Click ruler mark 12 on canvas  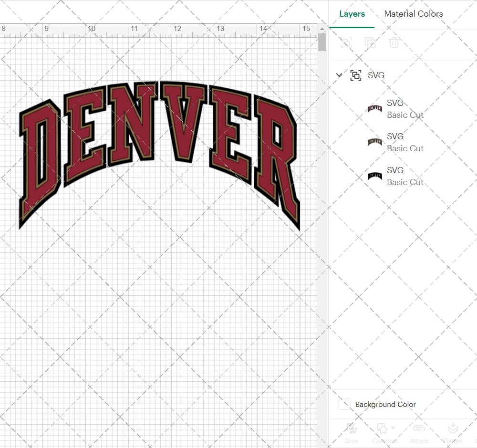pos(177,29)
